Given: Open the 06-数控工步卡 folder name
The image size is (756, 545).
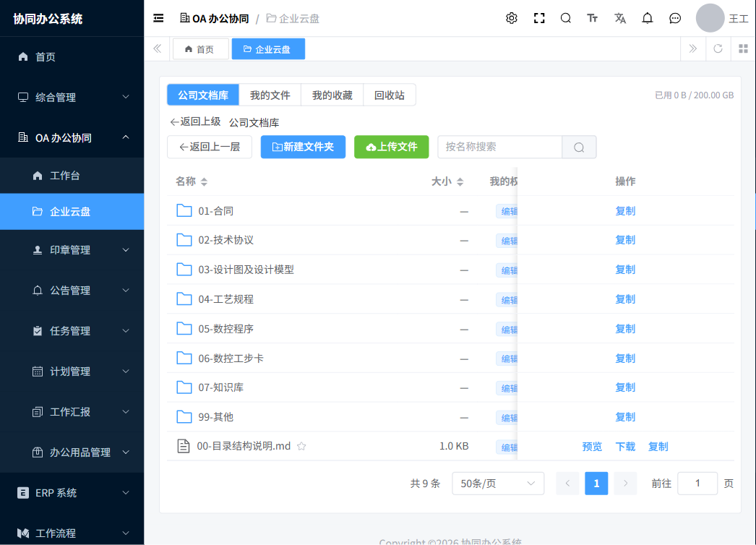Looking at the screenshot, I should click(x=231, y=359).
